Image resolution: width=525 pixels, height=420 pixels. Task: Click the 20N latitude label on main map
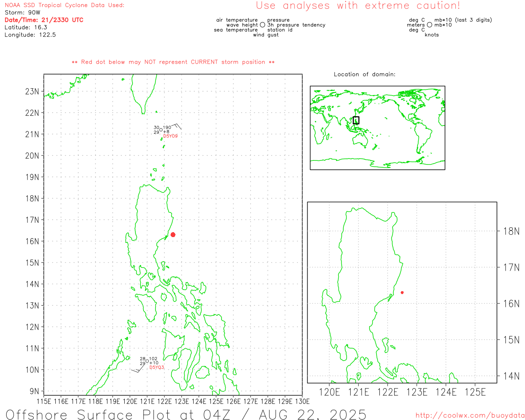coord(32,156)
